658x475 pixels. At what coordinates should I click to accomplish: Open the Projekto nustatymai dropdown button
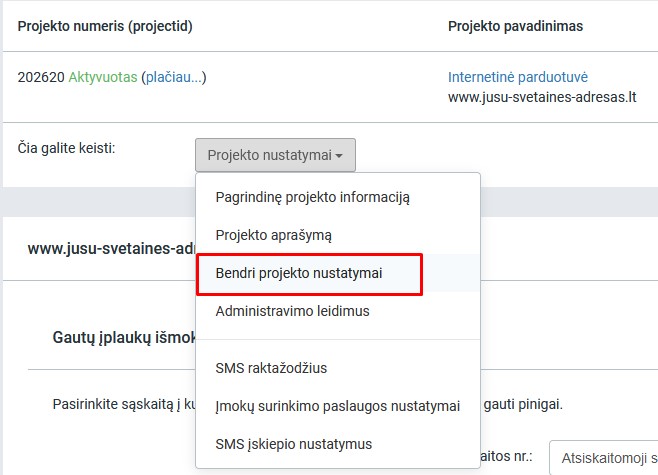point(275,155)
